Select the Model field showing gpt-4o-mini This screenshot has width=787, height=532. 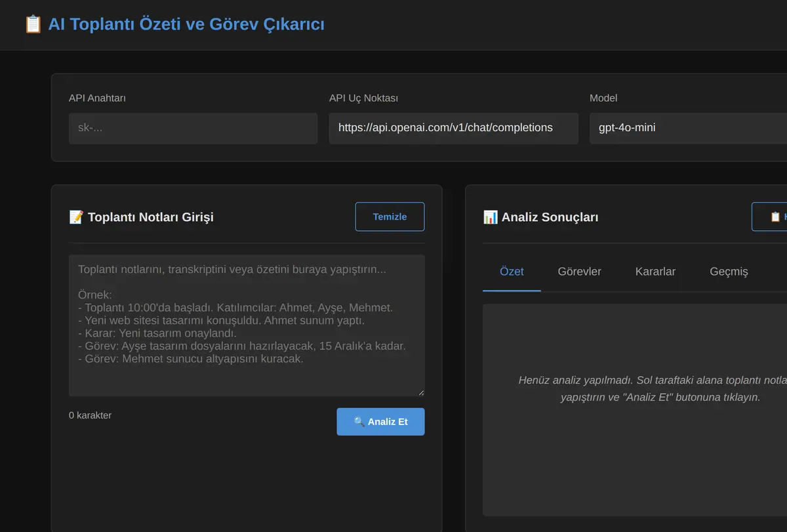688,128
